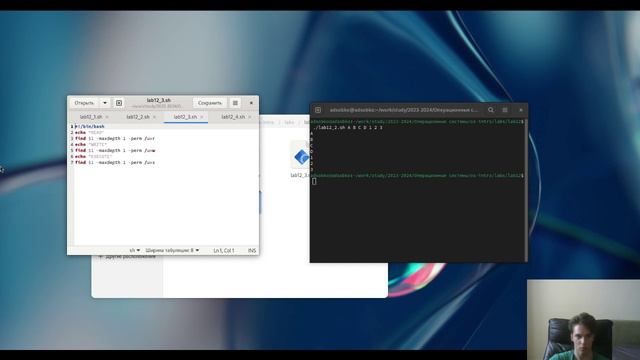This screenshot has height=360, width=640.
Task: Place cursor on the #!/bin/bash line
Action: 90,127
